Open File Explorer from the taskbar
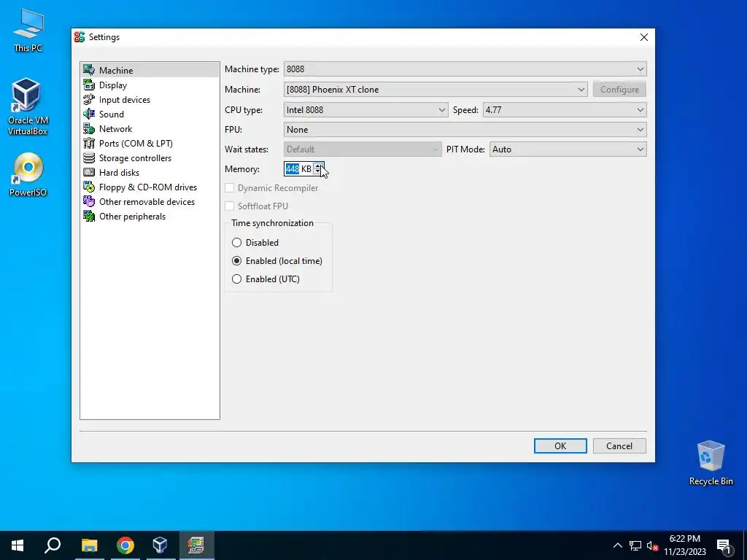The height and width of the screenshot is (560, 747). pyautogui.click(x=89, y=545)
